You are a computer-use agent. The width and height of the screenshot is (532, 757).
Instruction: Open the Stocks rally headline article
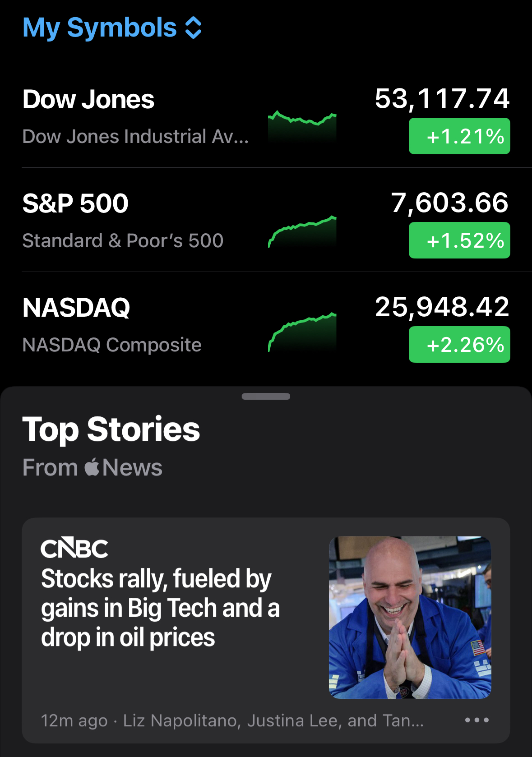(160, 608)
